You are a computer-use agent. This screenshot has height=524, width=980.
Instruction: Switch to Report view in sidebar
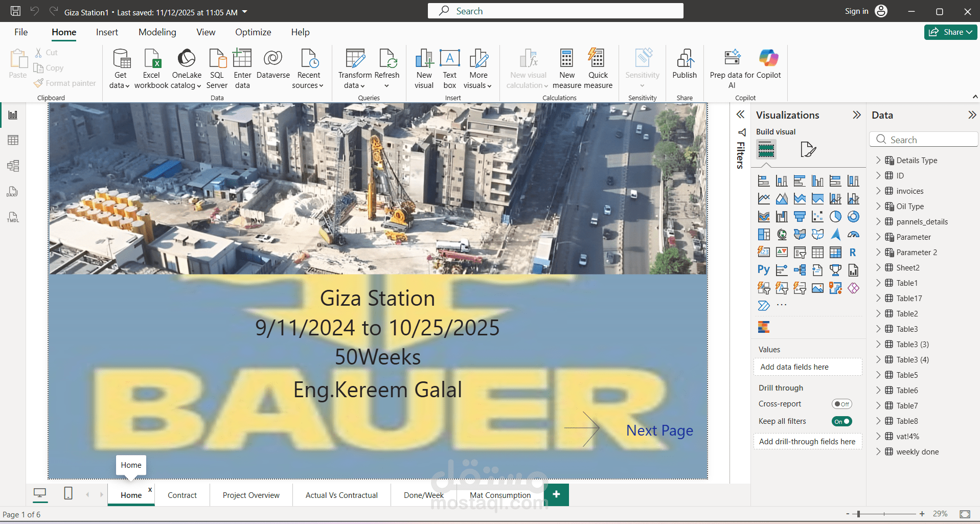(x=13, y=115)
